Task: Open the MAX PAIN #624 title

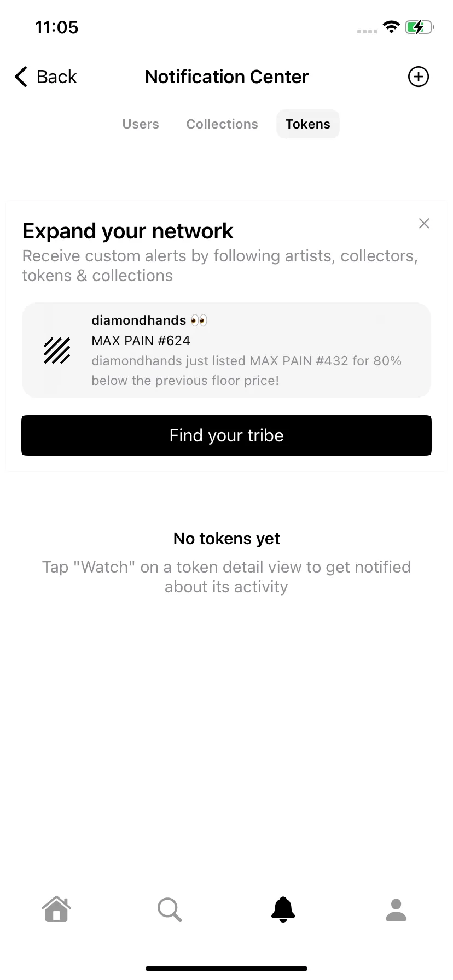Action: [141, 341]
